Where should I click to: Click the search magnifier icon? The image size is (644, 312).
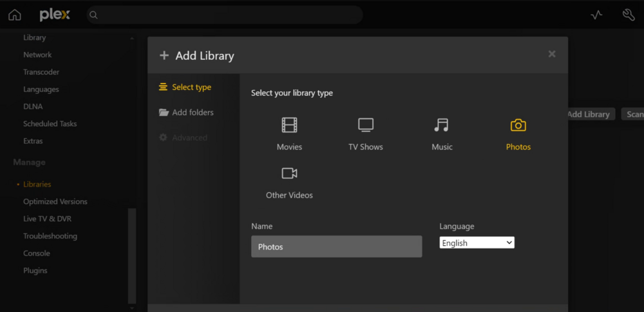point(93,15)
